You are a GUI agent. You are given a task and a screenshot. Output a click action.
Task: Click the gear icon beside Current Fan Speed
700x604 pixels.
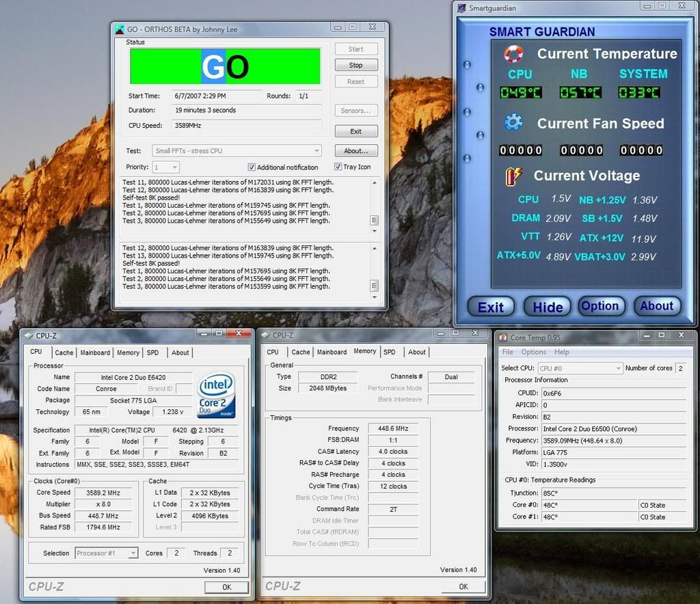click(x=513, y=123)
